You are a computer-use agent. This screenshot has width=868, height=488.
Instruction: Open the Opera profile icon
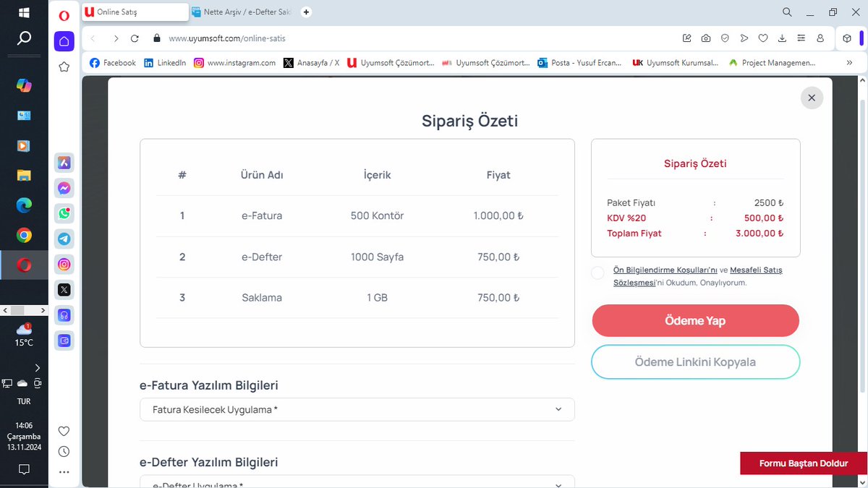pos(819,38)
